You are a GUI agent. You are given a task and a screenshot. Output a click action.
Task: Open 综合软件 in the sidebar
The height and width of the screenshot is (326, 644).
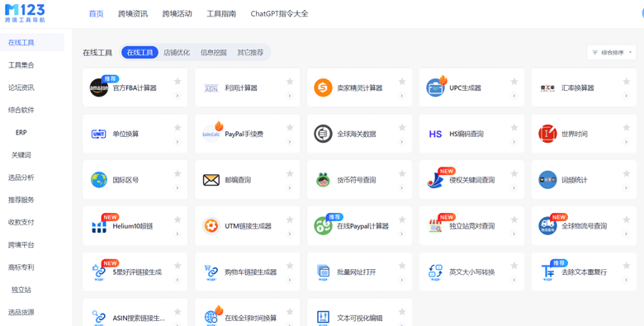coord(21,110)
